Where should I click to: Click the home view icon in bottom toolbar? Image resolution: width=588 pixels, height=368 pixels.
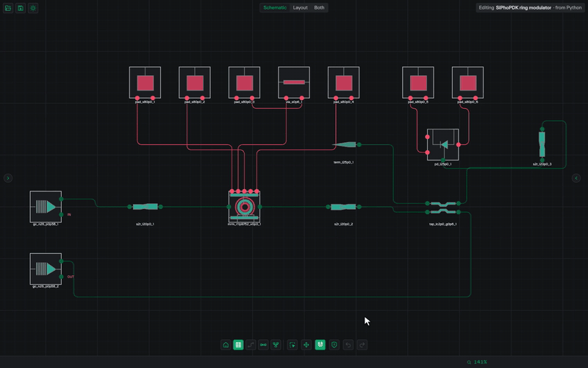pyautogui.click(x=226, y=344)
